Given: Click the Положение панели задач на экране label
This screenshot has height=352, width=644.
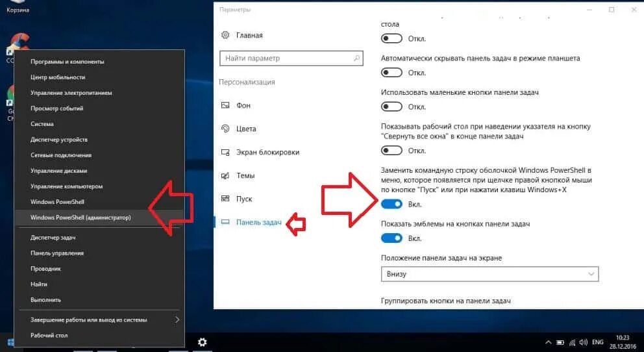Looking at the screenshot, I should [x=441, y=258].
